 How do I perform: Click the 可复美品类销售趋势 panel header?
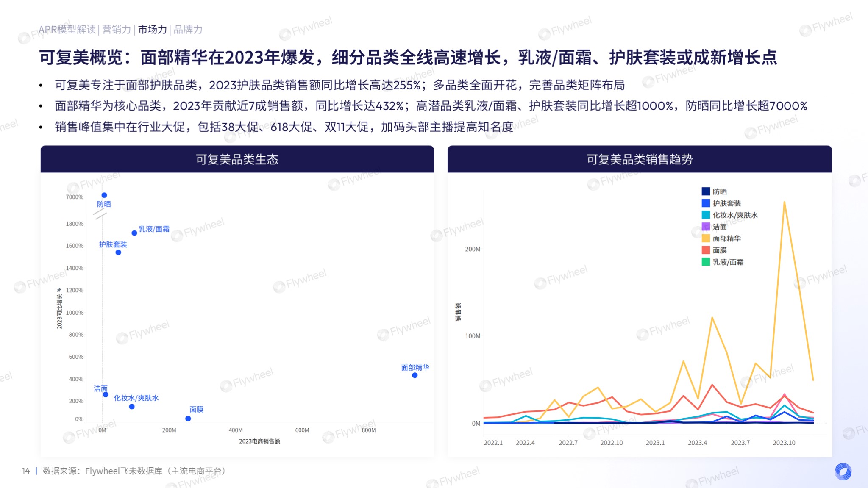[640, 159]
